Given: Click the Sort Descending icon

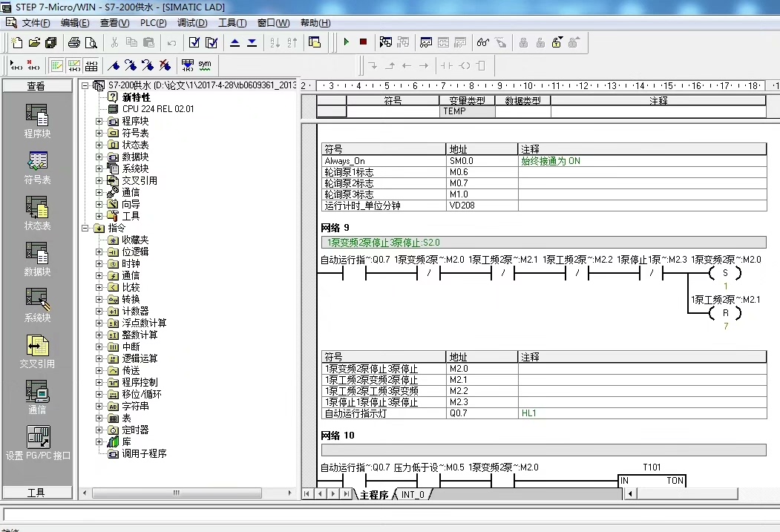Looking at the screenshot, I should pos(292,43).
